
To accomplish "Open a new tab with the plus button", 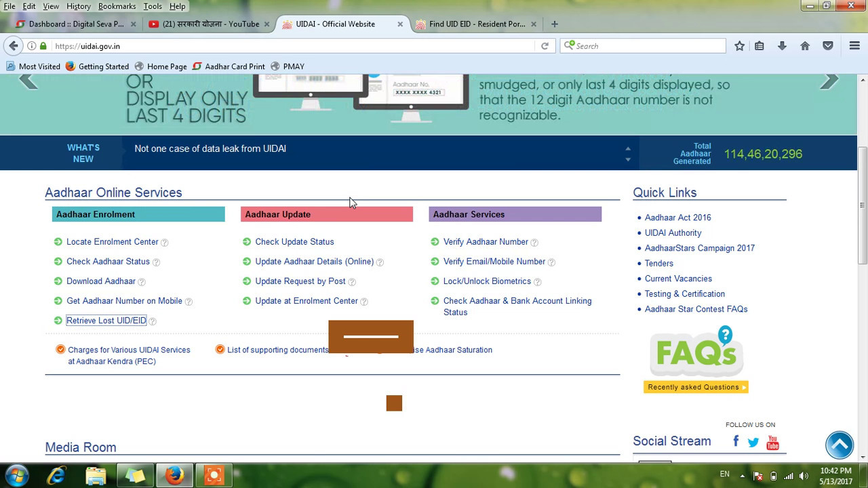I will point(555,24).
